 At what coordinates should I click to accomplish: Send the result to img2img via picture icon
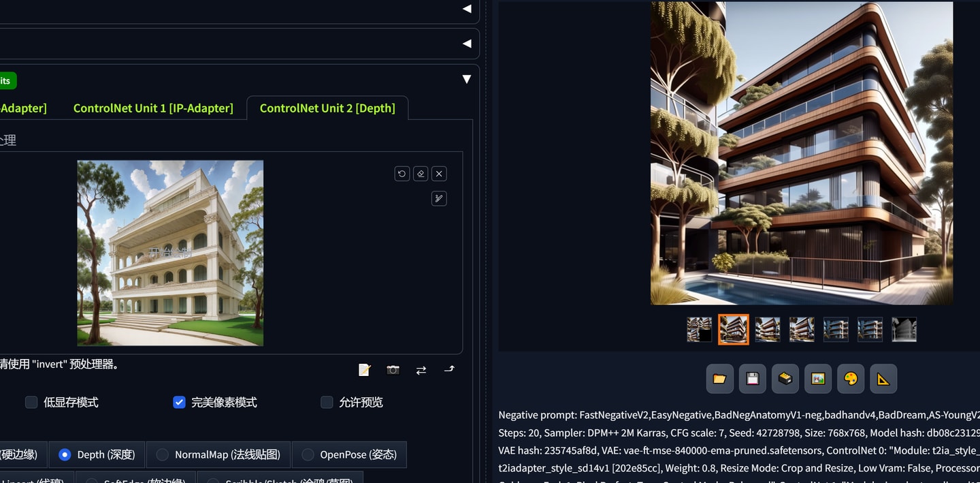click(818, 379)
